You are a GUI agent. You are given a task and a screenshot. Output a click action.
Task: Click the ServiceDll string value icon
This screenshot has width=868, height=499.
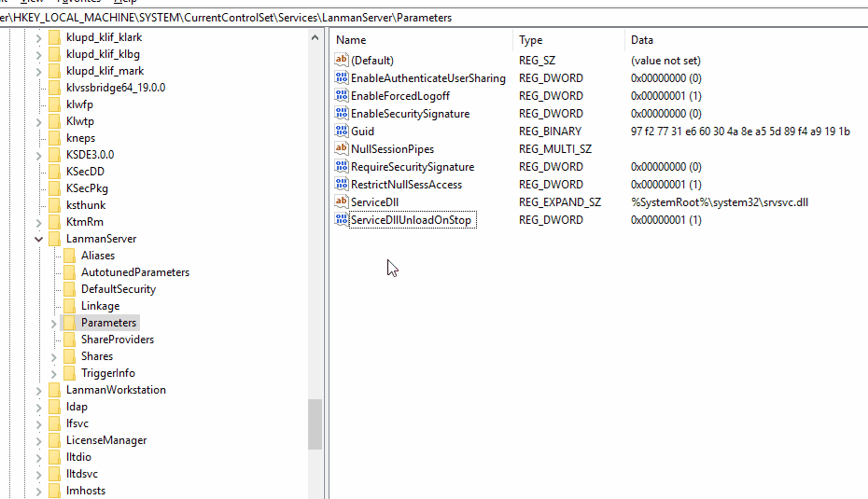pos(342,201)
